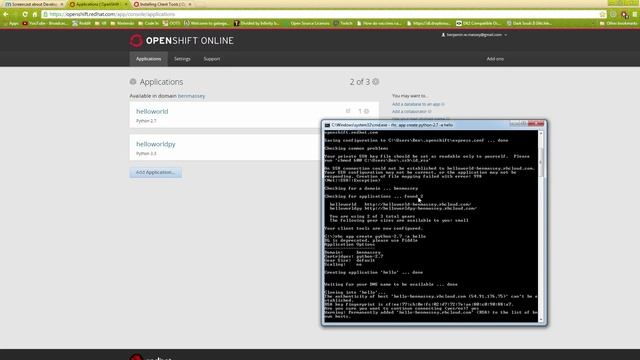Image resolution: width=640 pixels, height=360 pixels.
Task: Reload the page with the refresh icon
Action: click(x=25, y=14)
